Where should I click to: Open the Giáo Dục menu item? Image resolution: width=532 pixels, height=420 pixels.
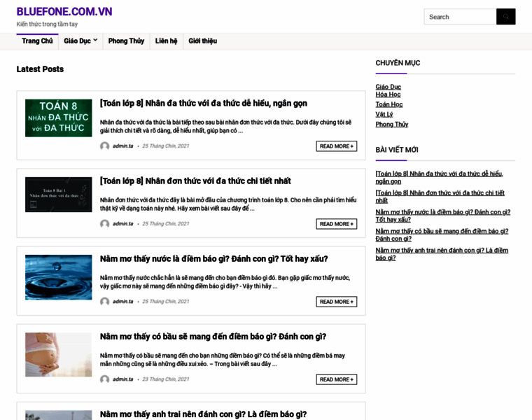tap(77, 41)
